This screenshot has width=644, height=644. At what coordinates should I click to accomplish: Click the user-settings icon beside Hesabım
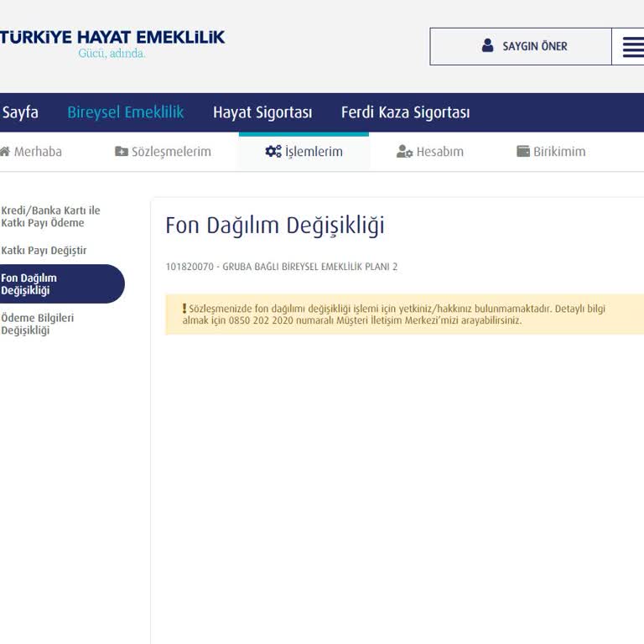click(404, 152)
